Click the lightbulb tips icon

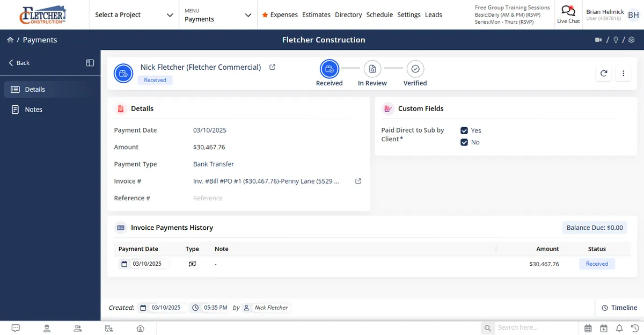coord(616,40)
